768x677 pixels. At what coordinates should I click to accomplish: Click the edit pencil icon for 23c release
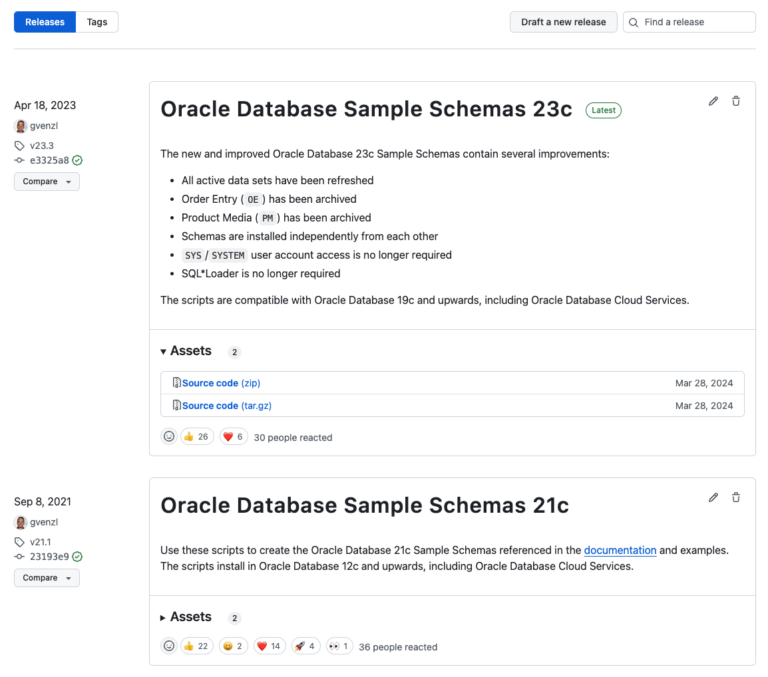pos(713,101)
